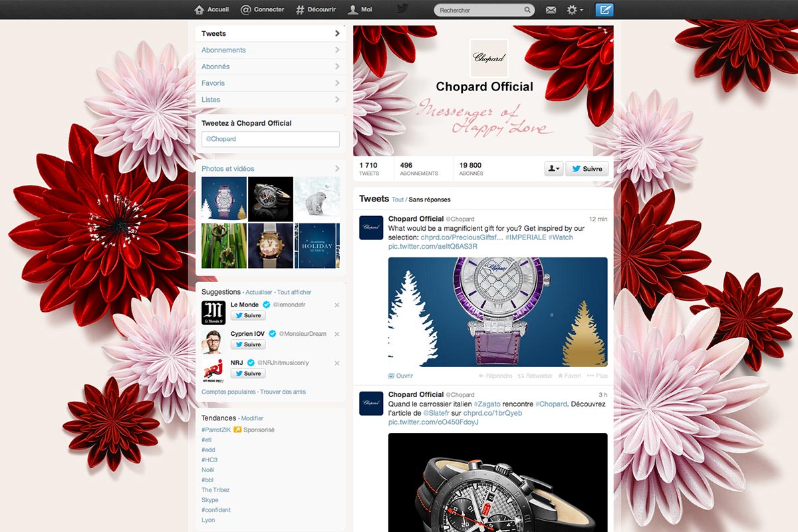Viewport: 798px width, 532px height.
Task: Follow NRJ with Suivre button
Action: click(x=248, y=374)
